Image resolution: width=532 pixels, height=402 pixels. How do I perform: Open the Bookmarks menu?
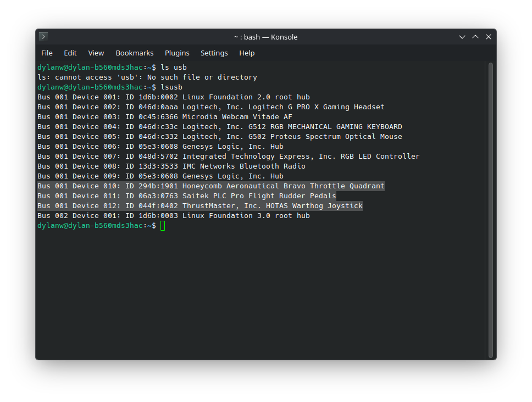(x=135, y=53)
